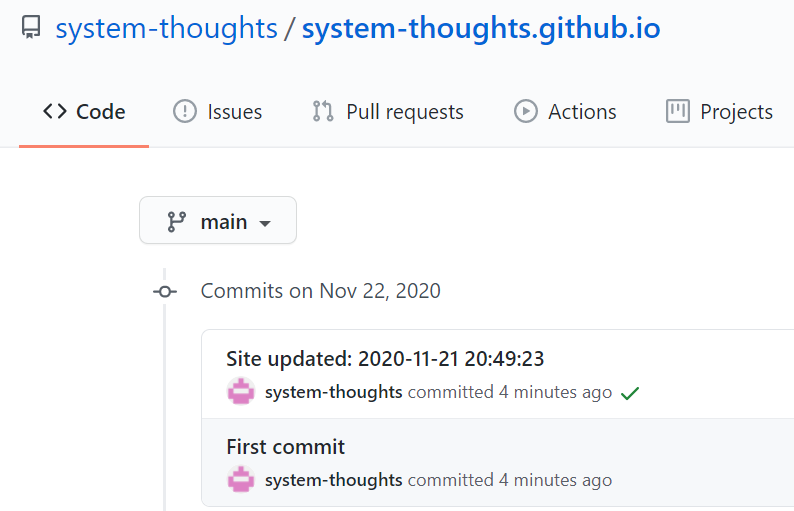Open the system-thoughts.github.io repository link

pos(481,28)
